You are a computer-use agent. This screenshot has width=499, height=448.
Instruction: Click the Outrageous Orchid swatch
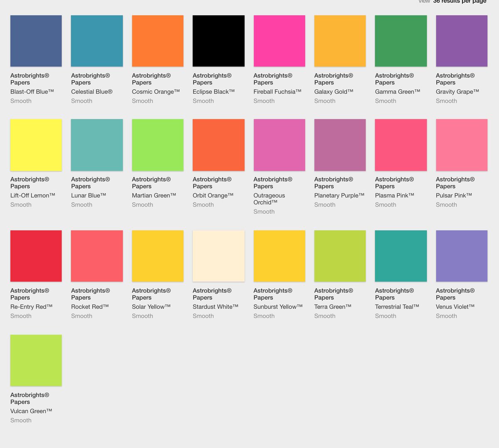click(x=279, y=145)
